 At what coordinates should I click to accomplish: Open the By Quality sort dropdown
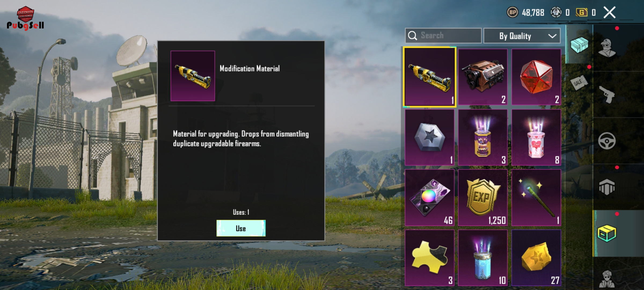(522, 36)
